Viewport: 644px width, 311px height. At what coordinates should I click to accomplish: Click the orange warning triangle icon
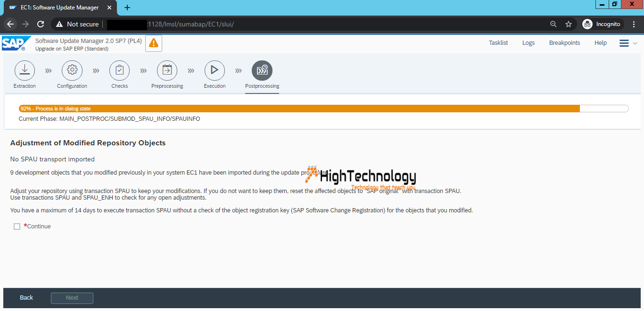pos(154,43)
